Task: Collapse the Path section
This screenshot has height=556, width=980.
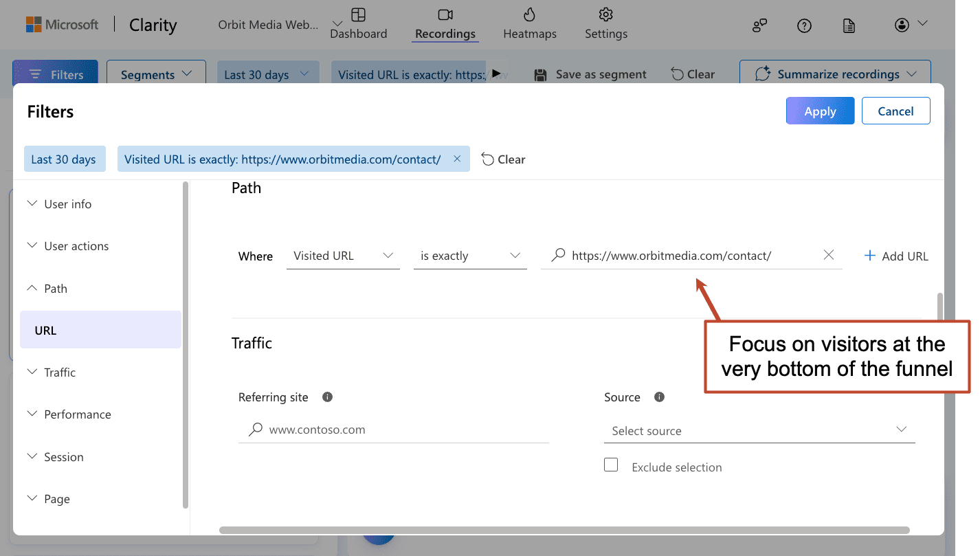Action: (47, 289)
